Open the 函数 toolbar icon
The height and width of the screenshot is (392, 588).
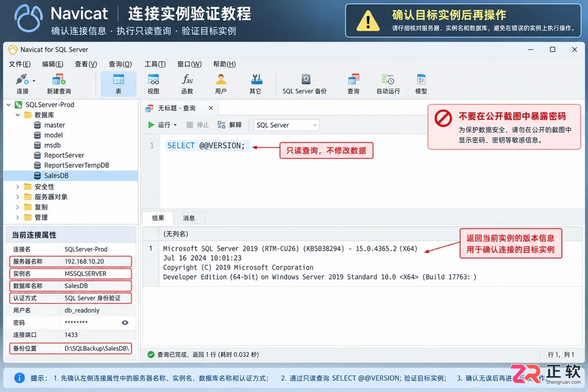pyautogui.click(x=187, y=84)
